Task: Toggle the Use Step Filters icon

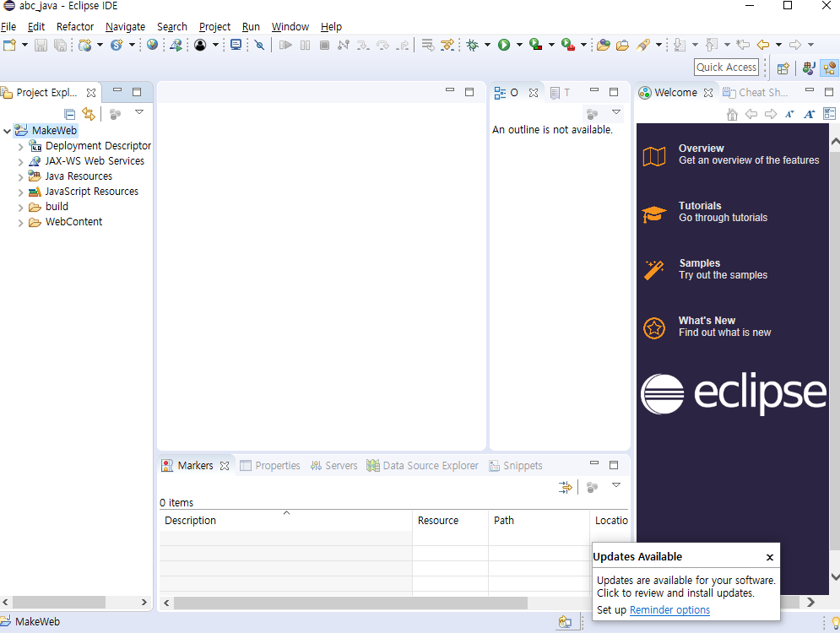Action: click(447, 45)
